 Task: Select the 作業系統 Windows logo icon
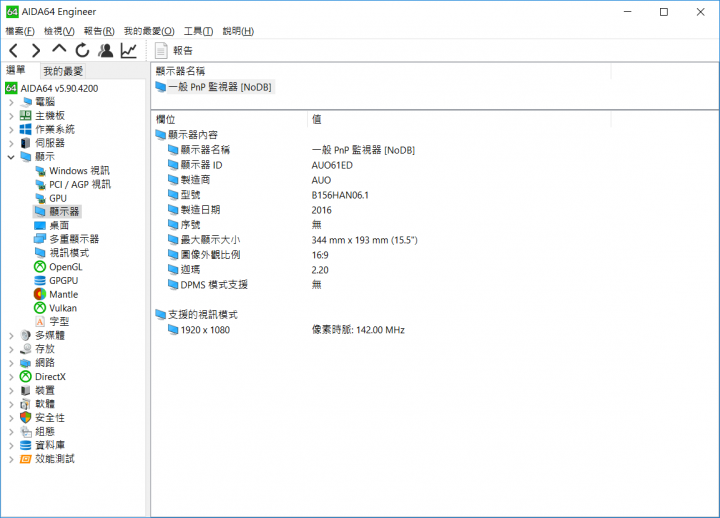(26, 129)
